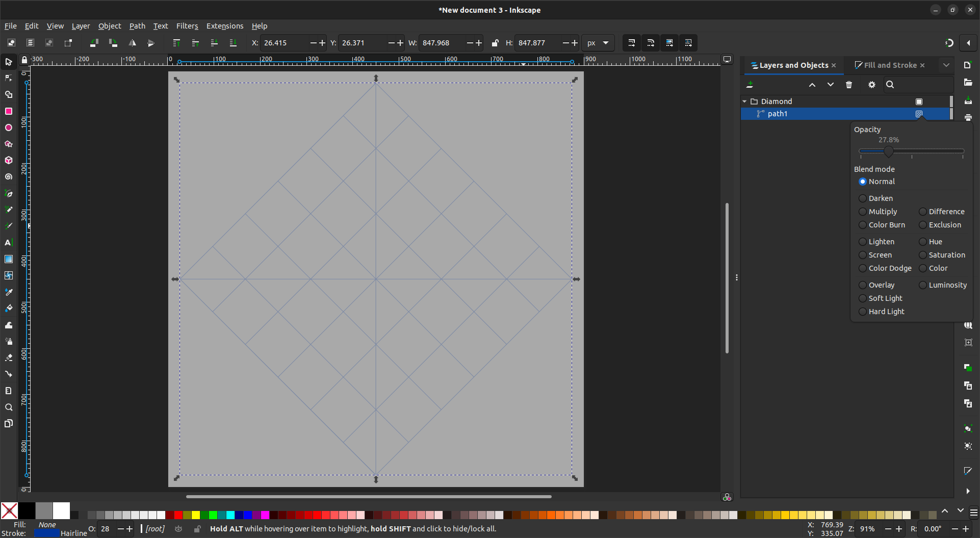Select the Rectangle tool

click(x=9, y=111)
